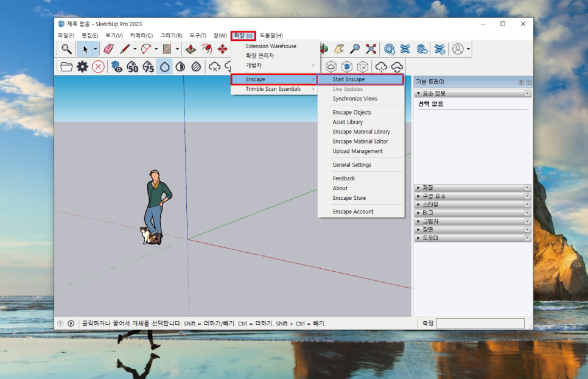The image size is (588, 379).
Task: Select the Pan hand tool
Action: 339,49
